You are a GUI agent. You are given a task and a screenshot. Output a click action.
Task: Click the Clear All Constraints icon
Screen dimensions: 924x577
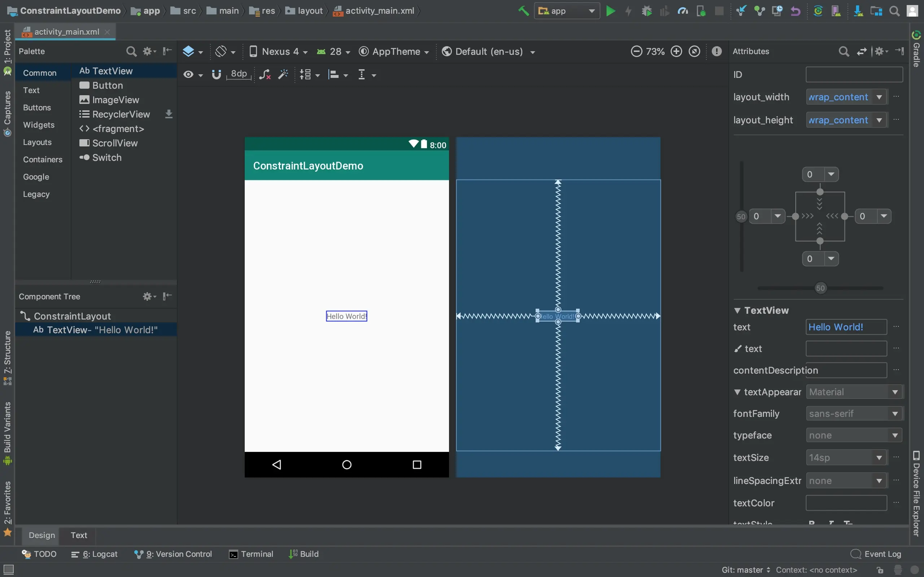click(x=265, y=74)
